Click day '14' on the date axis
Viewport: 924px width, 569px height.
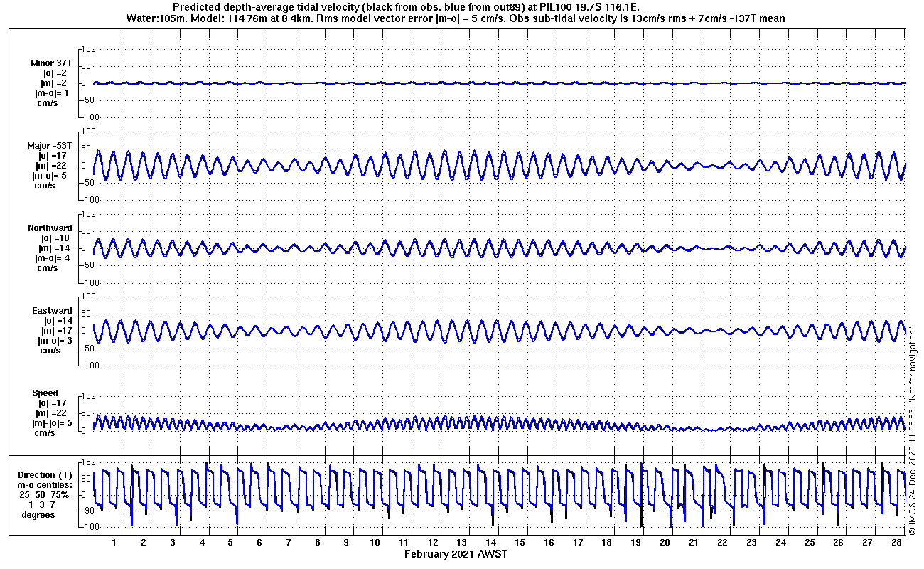pyautogui.click(x=491, y=543)
